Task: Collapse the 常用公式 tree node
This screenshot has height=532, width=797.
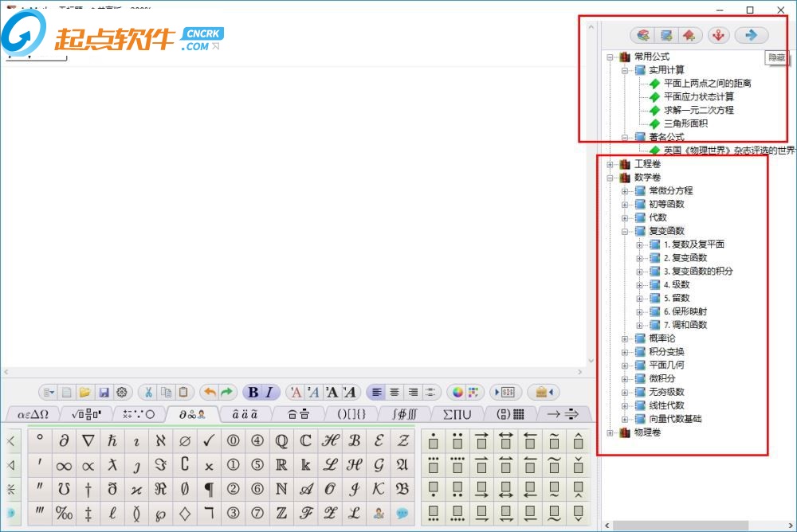Action: pyautogui.click(x=610, y=57)
